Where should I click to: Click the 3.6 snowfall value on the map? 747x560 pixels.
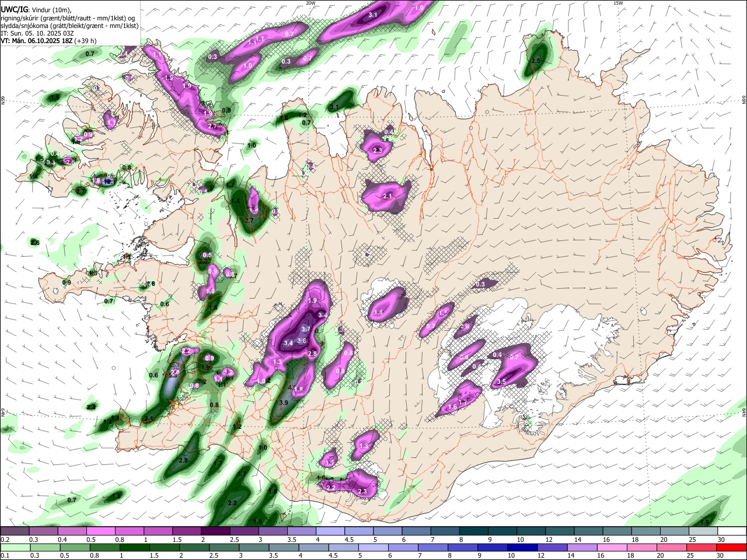(302, 341)
